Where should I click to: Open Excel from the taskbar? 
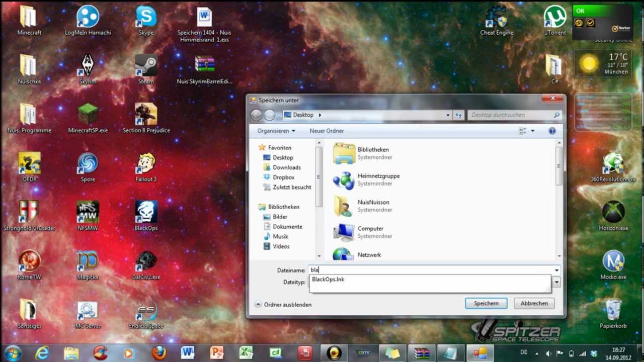click(x=246, y=353)
